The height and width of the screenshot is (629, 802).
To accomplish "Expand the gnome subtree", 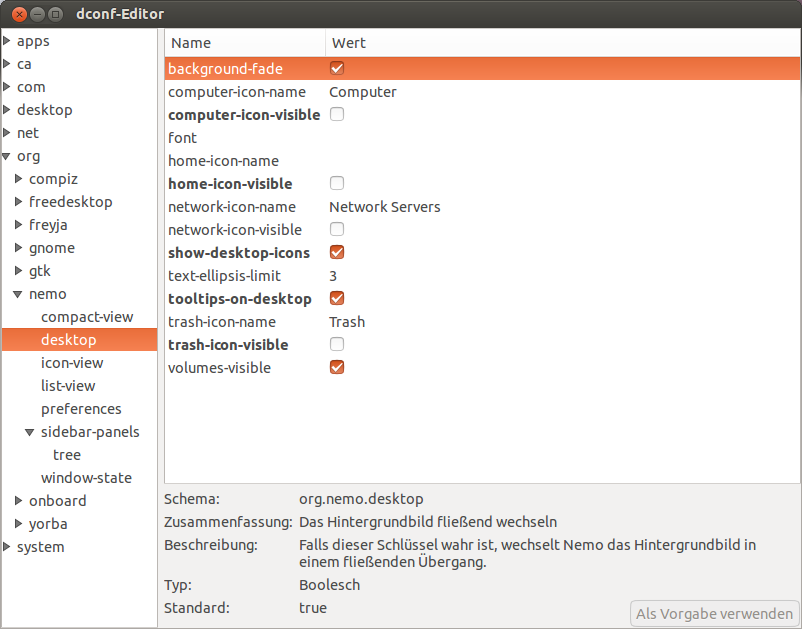I will [18, 248].
